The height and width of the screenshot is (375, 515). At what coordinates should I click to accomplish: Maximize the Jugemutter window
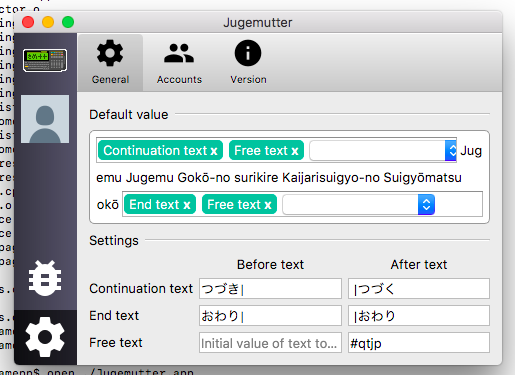coord(68,22)
